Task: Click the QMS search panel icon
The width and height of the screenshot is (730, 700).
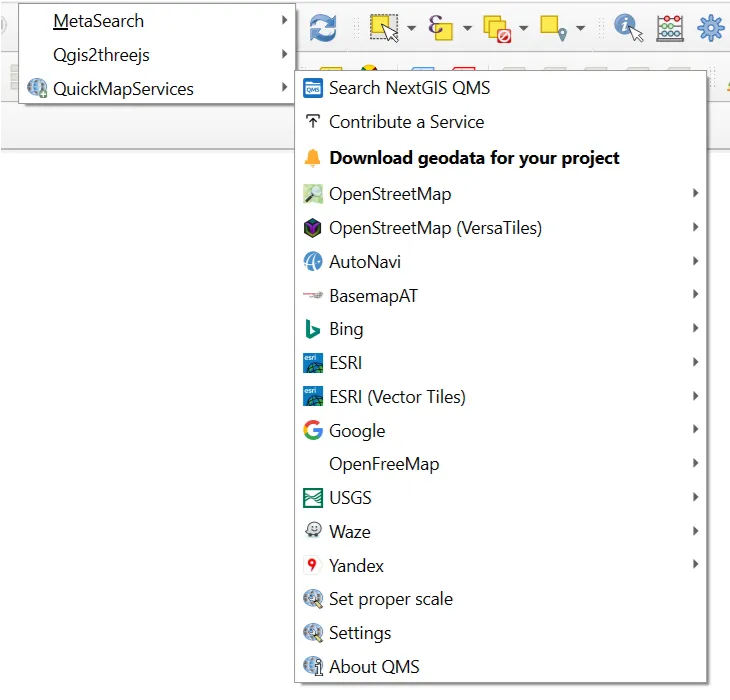Action: [x=313, y=88]
